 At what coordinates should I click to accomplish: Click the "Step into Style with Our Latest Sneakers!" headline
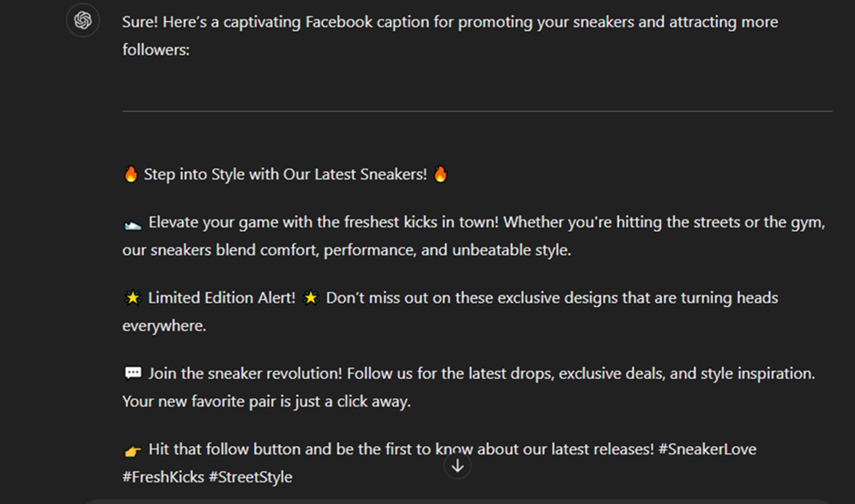click(x=285, y=175)
